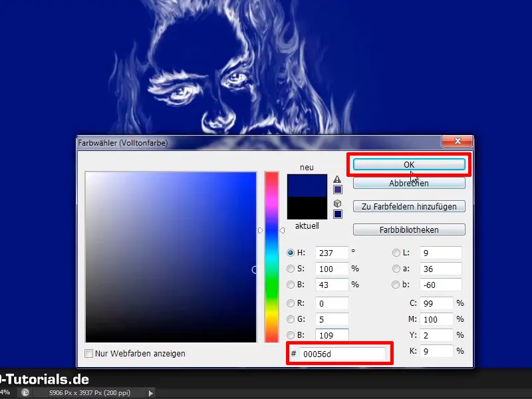Select the R red radio button
This screenshot has height=399, width=532.
click(291, 303)
